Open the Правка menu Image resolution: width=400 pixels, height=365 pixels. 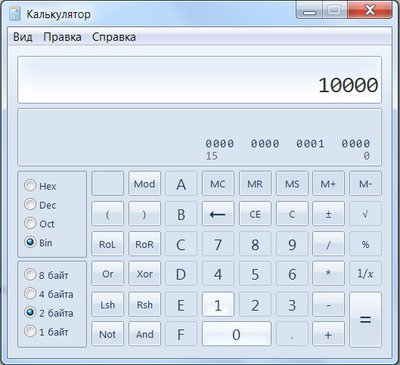pos(62,37)
